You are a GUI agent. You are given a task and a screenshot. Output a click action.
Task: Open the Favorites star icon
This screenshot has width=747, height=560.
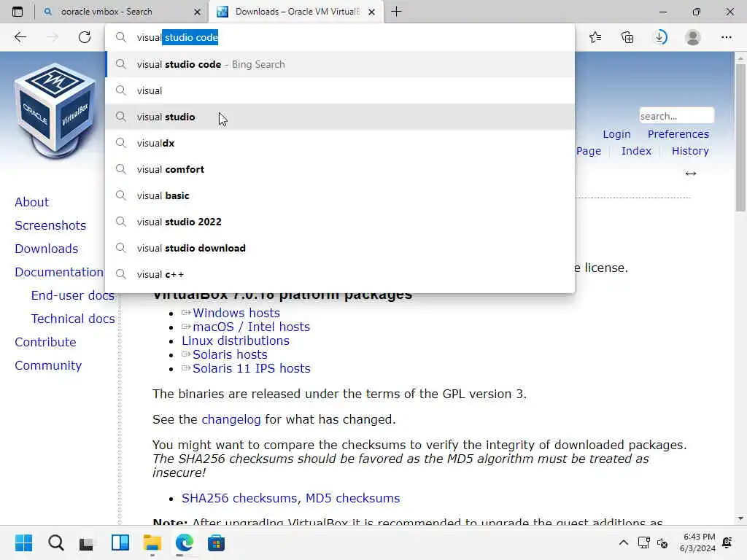595,37
